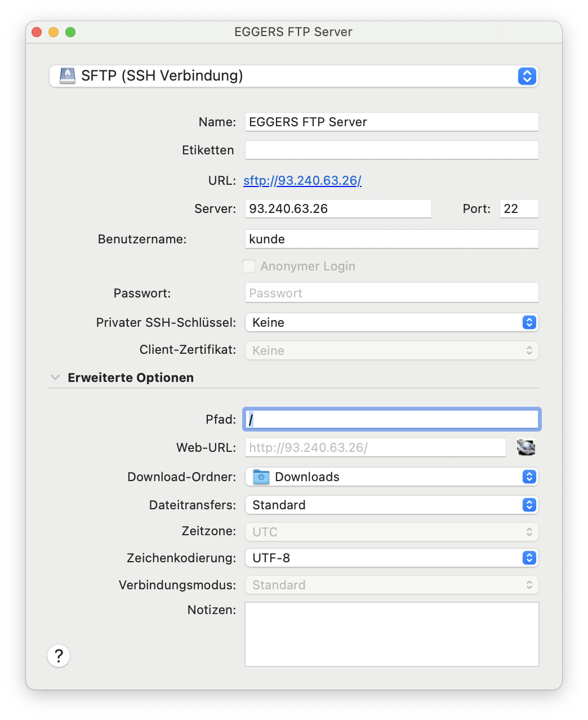Viewport: 588px width, 720px height.
Task: Open the Privater SSH-Schlüssel dropdown
Action: coord(392,322)
